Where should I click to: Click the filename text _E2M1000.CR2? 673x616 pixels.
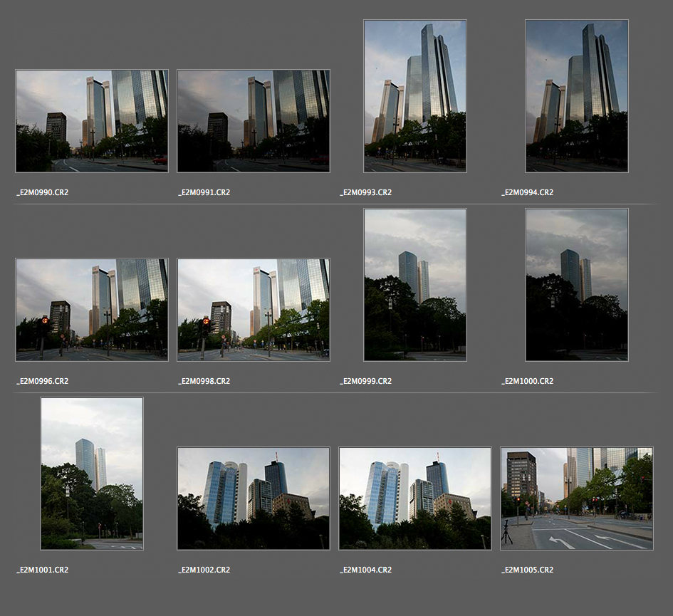click(x=528, y=381)
